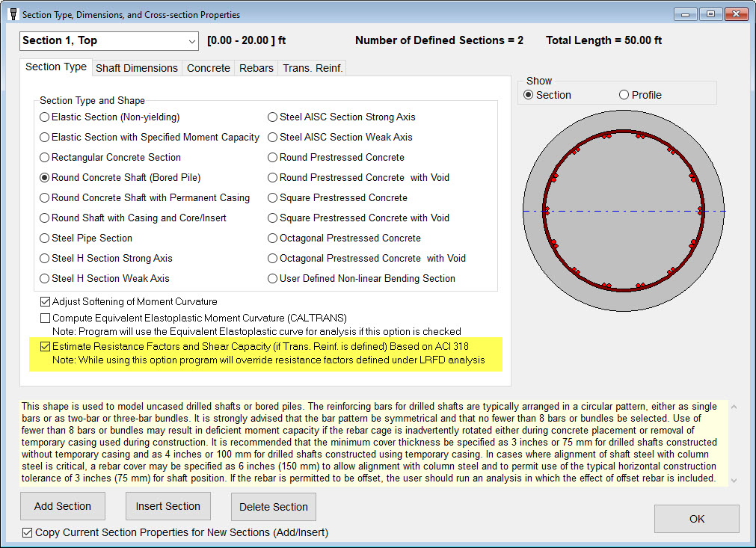Uncheck Adjust Softening of Moment Curvature

46,302
